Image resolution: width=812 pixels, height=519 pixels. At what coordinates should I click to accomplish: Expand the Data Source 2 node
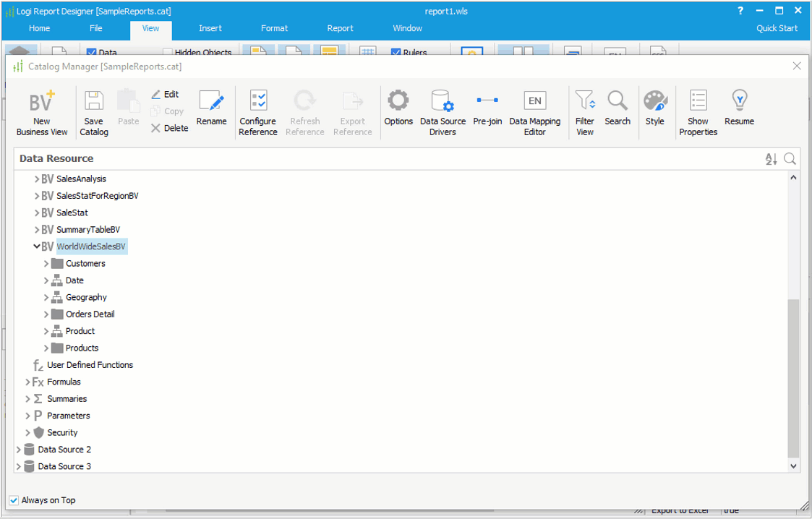click(x=17, y=449)
